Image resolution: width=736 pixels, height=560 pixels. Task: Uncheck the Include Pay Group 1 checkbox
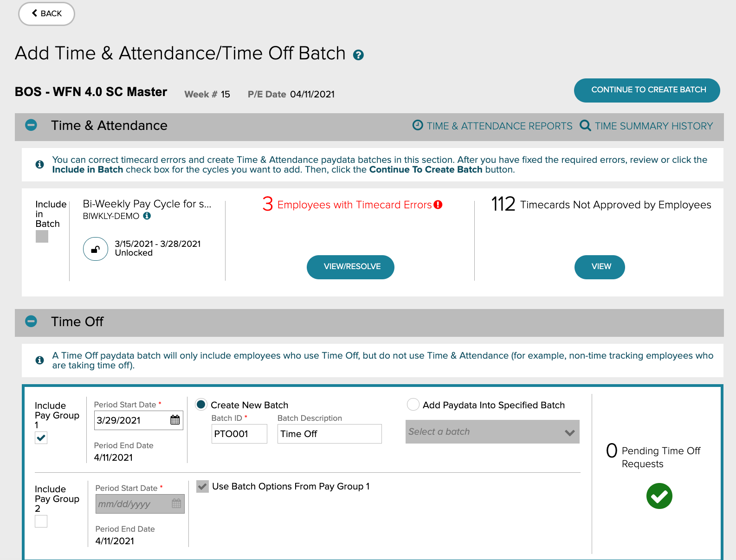tap(41, 438)
